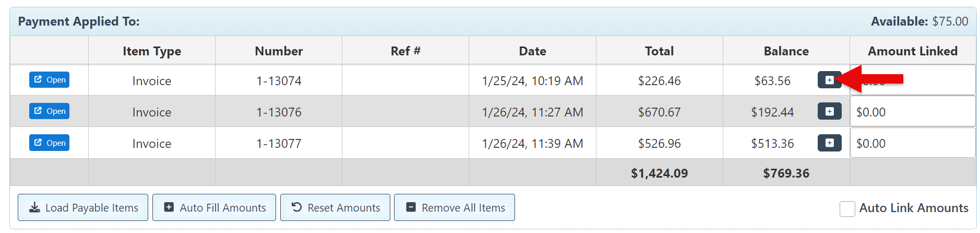The image size is (980, 233).
Task: Open invoice 1-13074
Action: tap(50, 80)
